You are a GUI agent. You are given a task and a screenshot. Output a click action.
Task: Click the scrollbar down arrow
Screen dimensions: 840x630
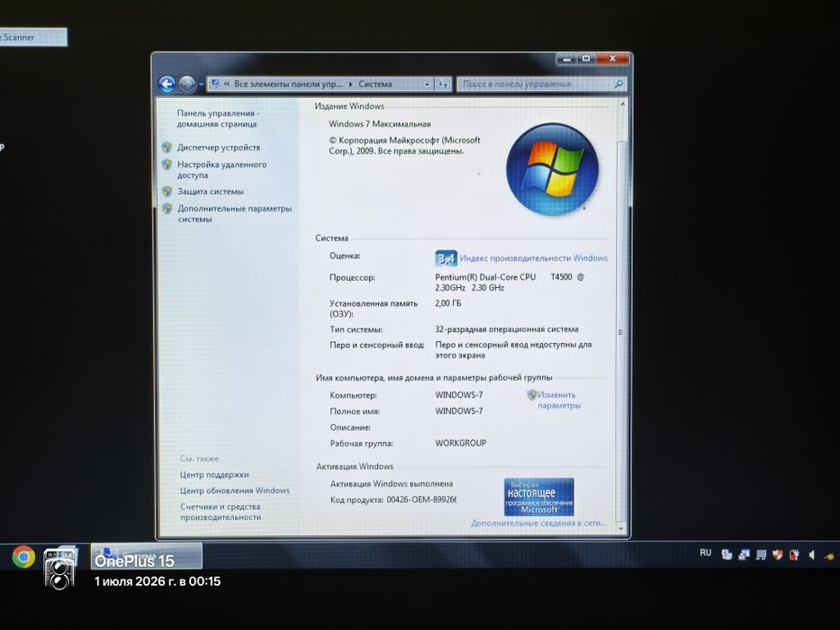click(x=621, y=529)
